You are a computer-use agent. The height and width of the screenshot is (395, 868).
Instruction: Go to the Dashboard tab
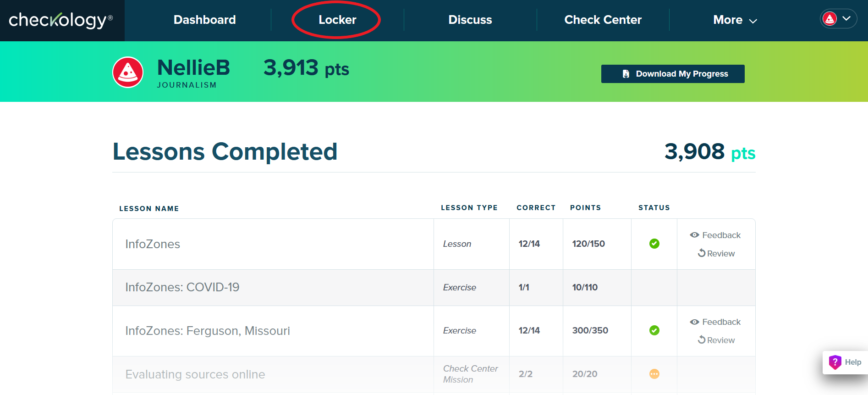[204, 20]
